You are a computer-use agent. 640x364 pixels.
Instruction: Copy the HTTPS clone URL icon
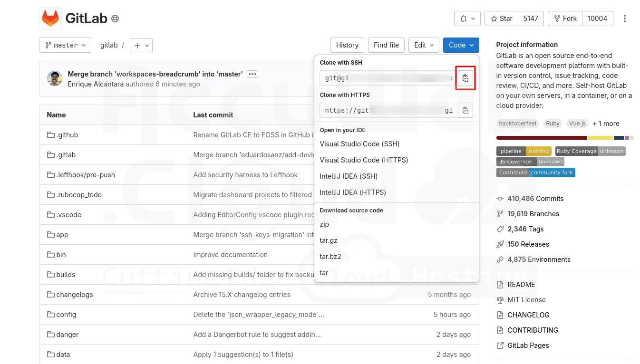coord(465,110)
